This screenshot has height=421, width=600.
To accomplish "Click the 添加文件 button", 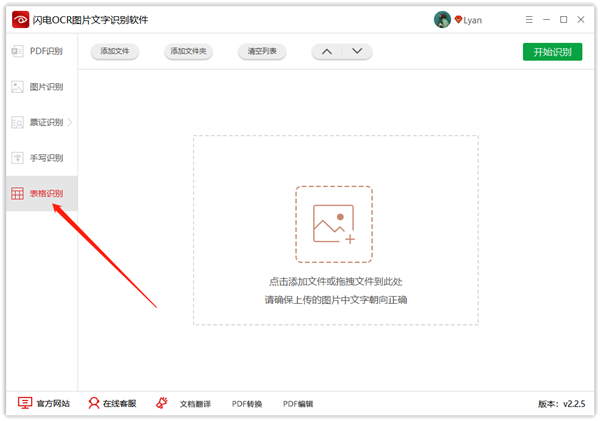I will [x=115, y=51].
